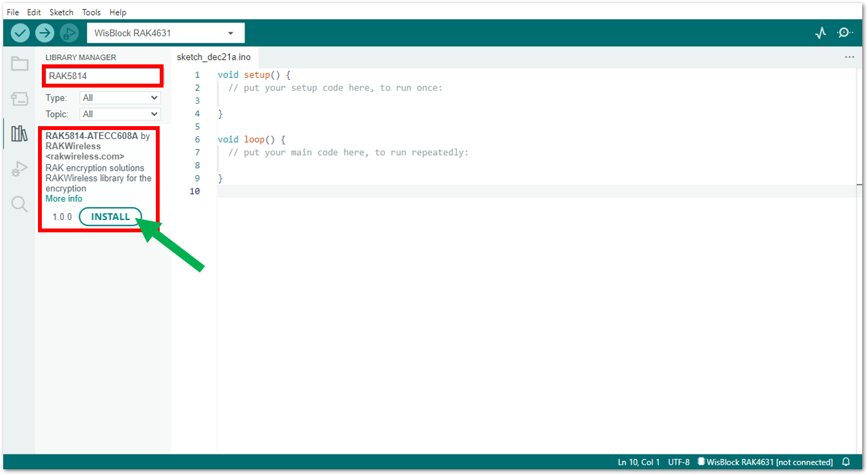The image size is (868, 475).
Task: Open the Boards Manager sidebar icon
Action: [20, 98]
